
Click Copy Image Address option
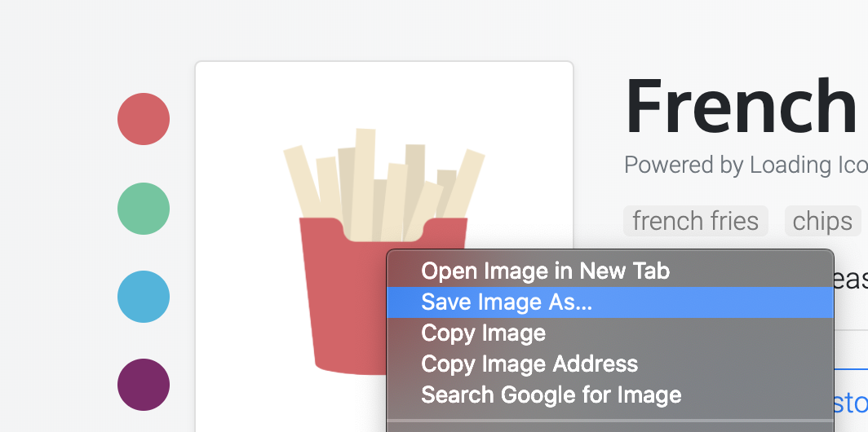pyautogui.click(x=529, y=364)
